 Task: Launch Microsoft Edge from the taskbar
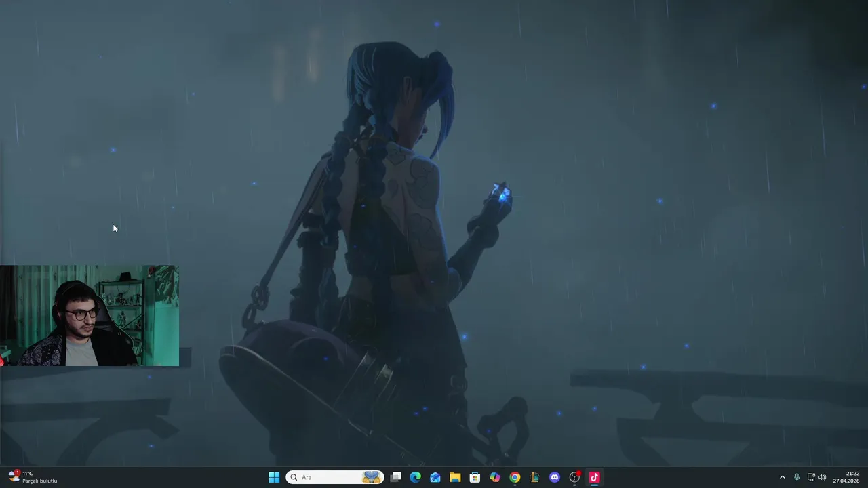416,477
